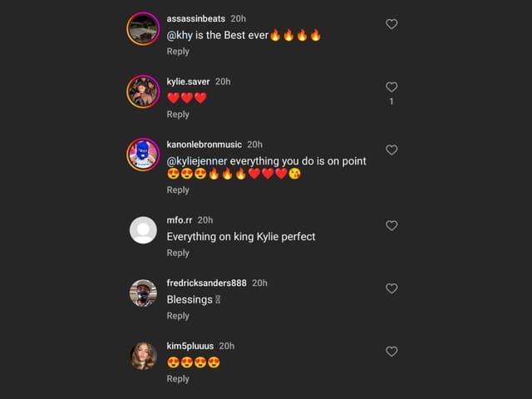Image resolution: width=532 pixels, height=399 pixels.
Task: Heart the fredricksanders888 Blessings comment
Action: 392,288
